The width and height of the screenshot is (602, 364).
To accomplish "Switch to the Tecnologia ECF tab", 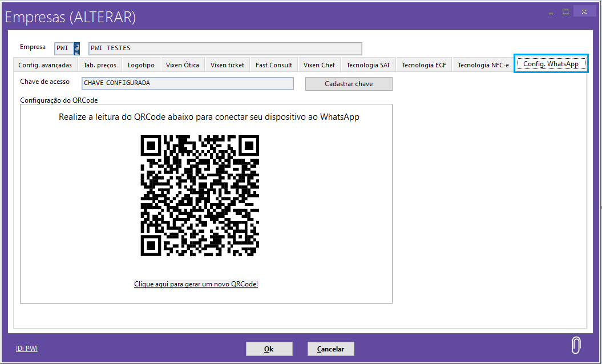I will [x=424, y=65].
